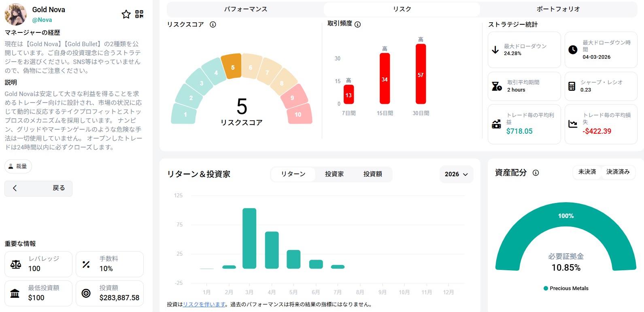This screenshot has width=644, height=312.
Task: Click the person icon in 裁量 tag
Action: (11, 166)
